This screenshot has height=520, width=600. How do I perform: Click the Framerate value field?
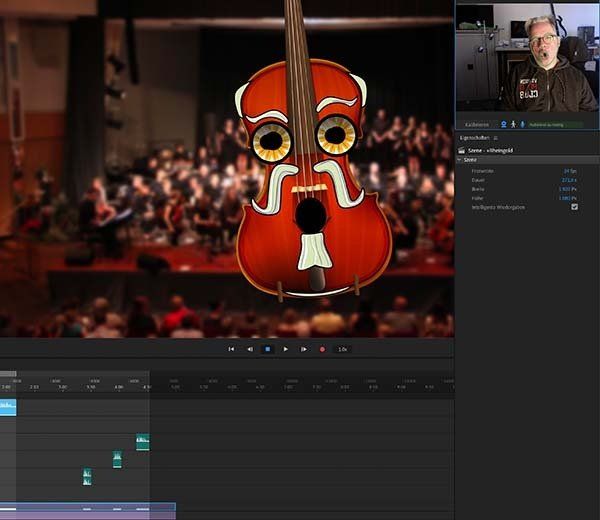pyautogui.click(x=571, y=170)
